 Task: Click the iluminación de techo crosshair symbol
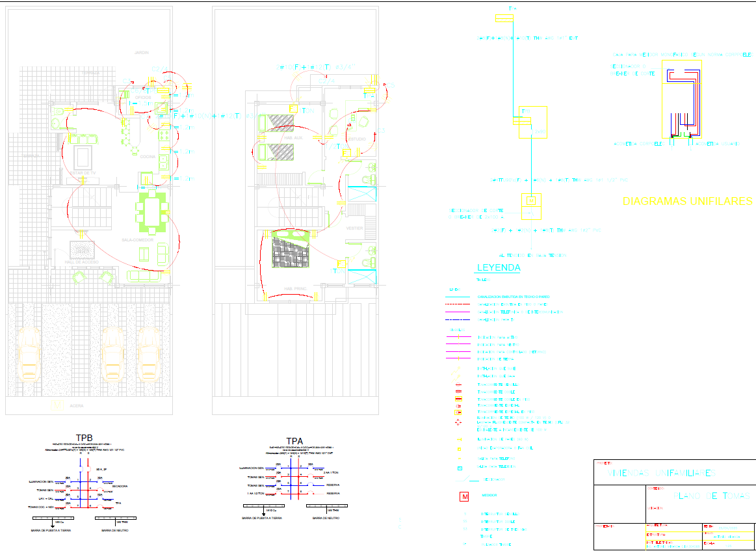(458, 422)
